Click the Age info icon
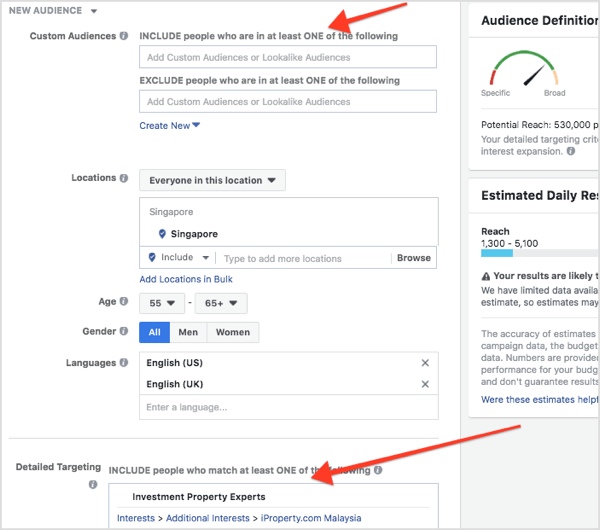Screen dimensions: 600x530 click(124, 301)
